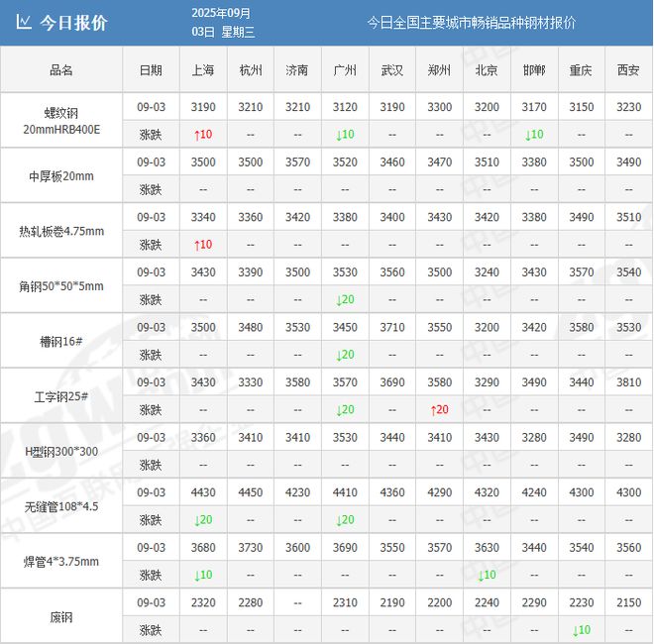Screen dimensions: 654x644
Task: Click the green down arrow for 螺纹钢 邯郸
Action: tap(528, 134)
